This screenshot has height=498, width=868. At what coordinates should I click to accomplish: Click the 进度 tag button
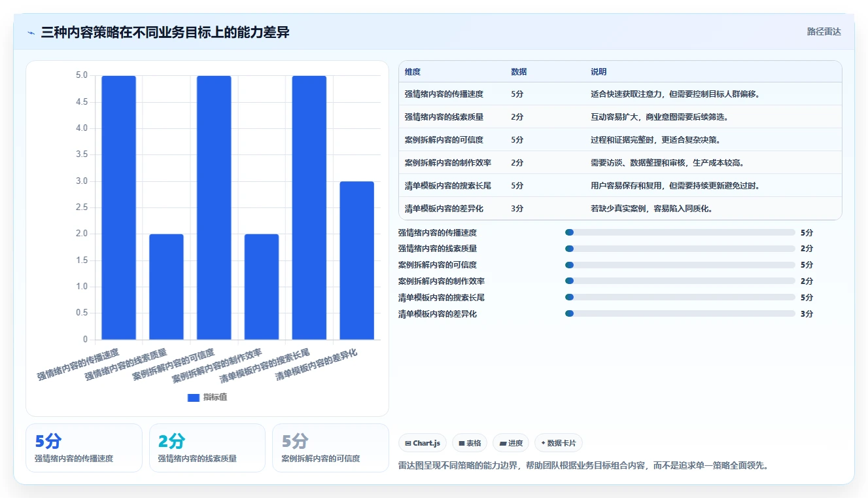coord(511,443)
